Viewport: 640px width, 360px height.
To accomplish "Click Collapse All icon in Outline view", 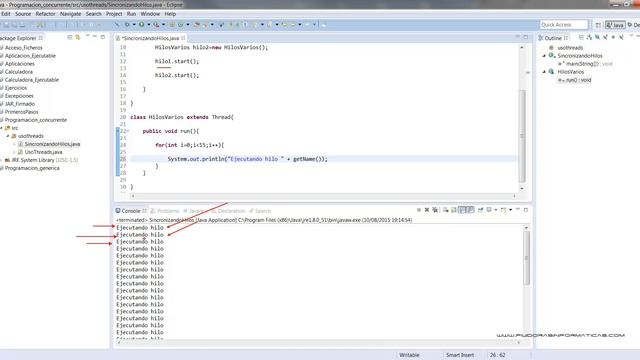I will 582,37.
